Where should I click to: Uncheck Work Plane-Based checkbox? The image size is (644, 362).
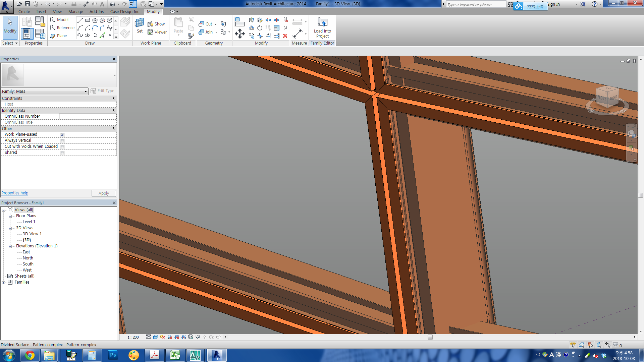click(62, 135)
